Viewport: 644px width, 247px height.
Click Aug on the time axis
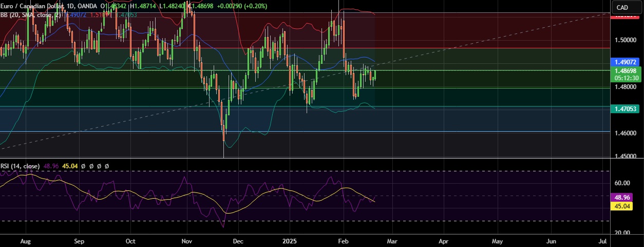[x=26, y=240]
